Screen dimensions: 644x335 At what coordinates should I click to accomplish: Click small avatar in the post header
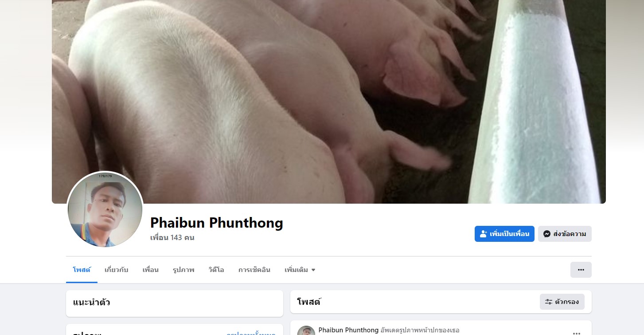[x=306, y=331]
